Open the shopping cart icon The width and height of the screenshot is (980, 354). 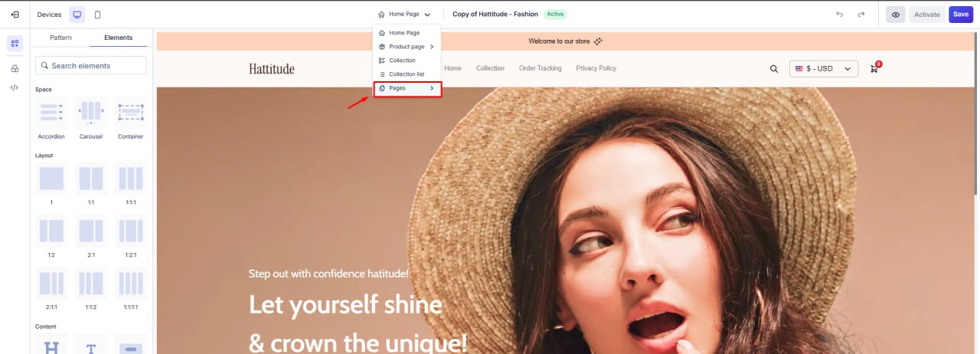874,69
